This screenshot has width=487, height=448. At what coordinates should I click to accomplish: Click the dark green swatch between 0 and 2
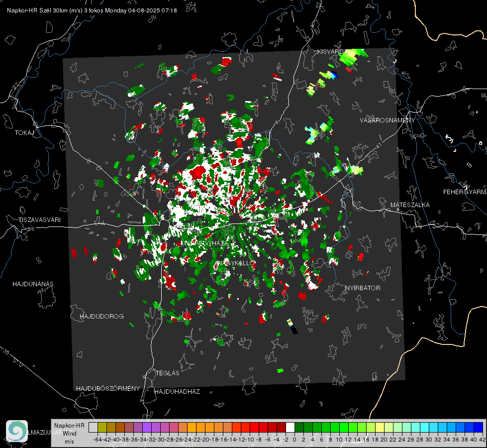click(x=299, y=427)
